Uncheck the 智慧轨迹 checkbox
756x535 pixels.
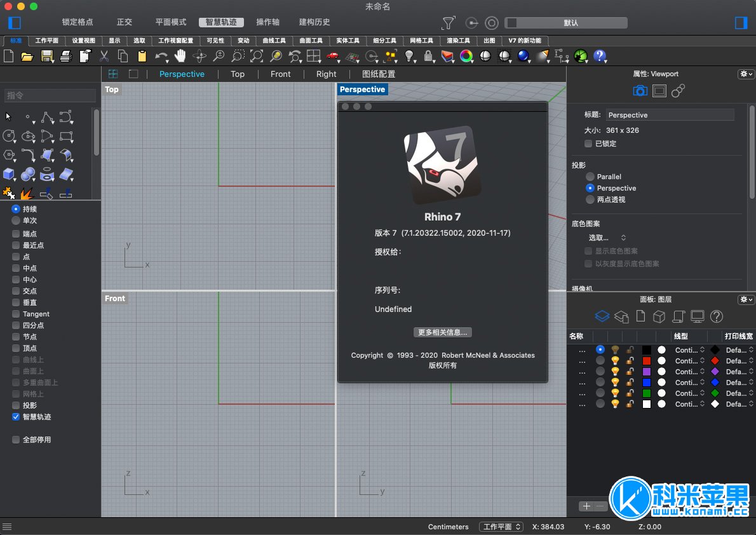coord(16,416)
